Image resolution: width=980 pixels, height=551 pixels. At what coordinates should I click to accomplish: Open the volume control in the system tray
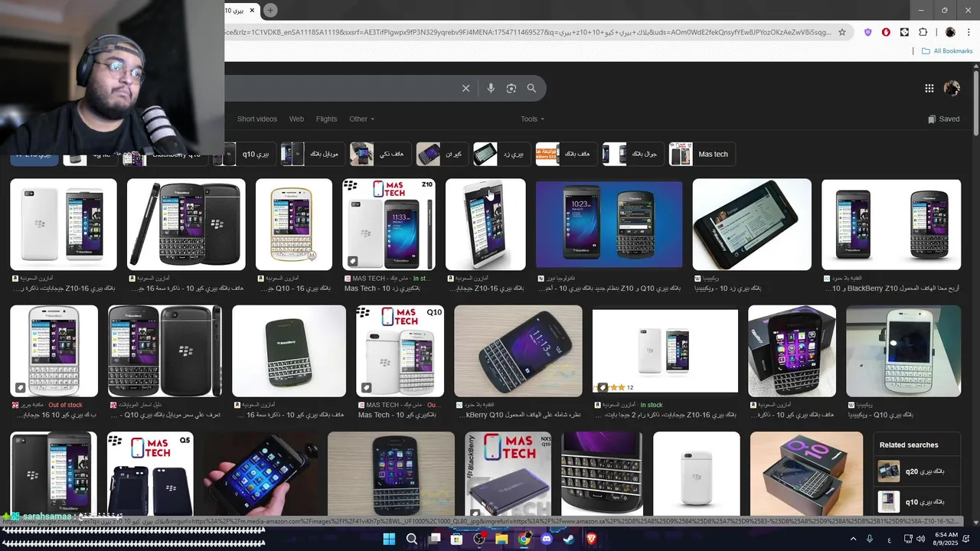click(x=921, y=539)
